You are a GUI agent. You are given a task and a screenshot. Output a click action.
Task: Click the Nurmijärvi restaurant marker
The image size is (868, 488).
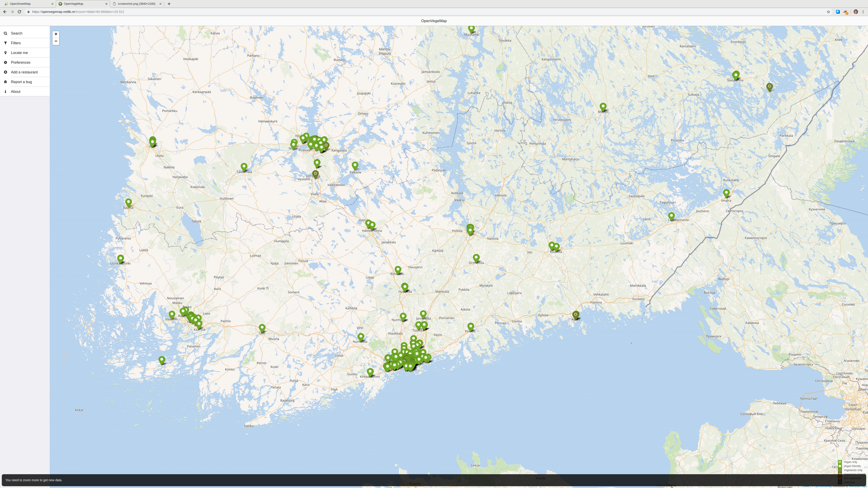tap(403, 317)
